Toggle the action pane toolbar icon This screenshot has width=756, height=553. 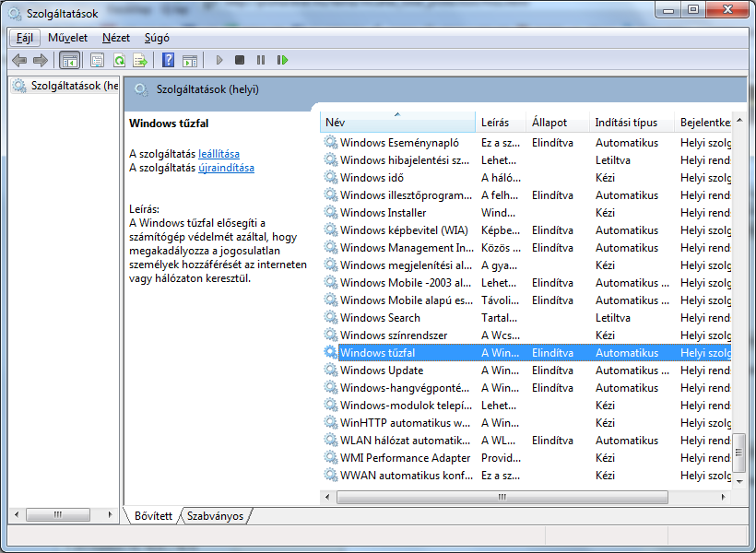pyautogui.click(x=190, y=60)
